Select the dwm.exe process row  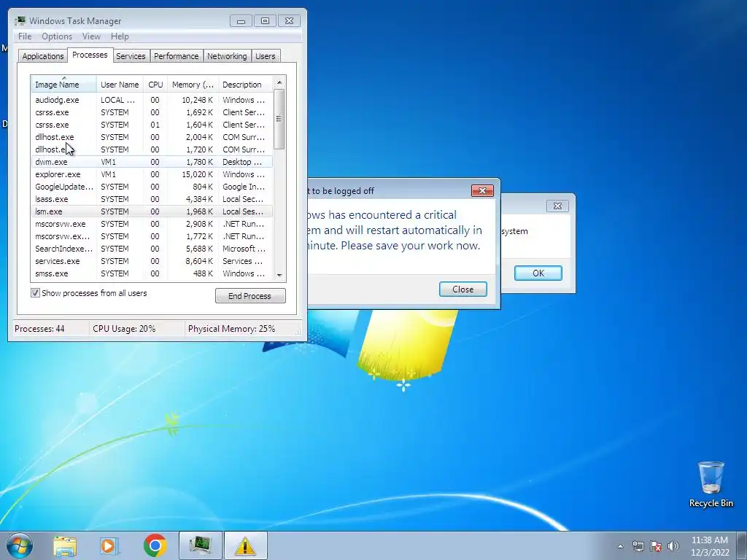point(152,162)
